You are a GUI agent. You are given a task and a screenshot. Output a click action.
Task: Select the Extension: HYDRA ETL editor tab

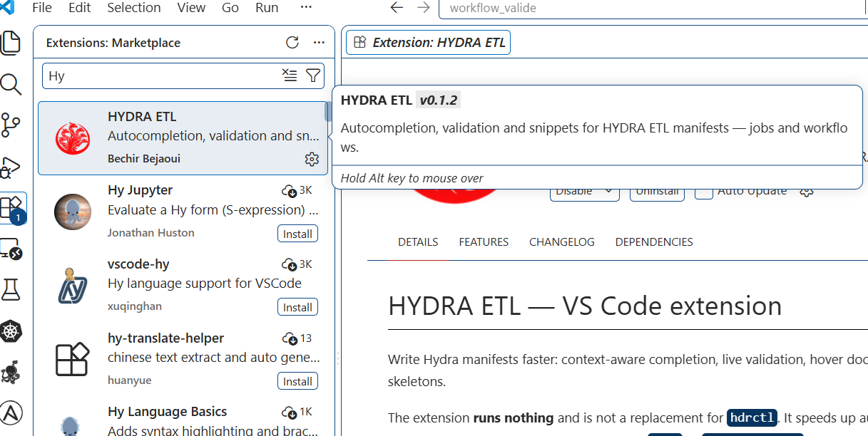429,43
